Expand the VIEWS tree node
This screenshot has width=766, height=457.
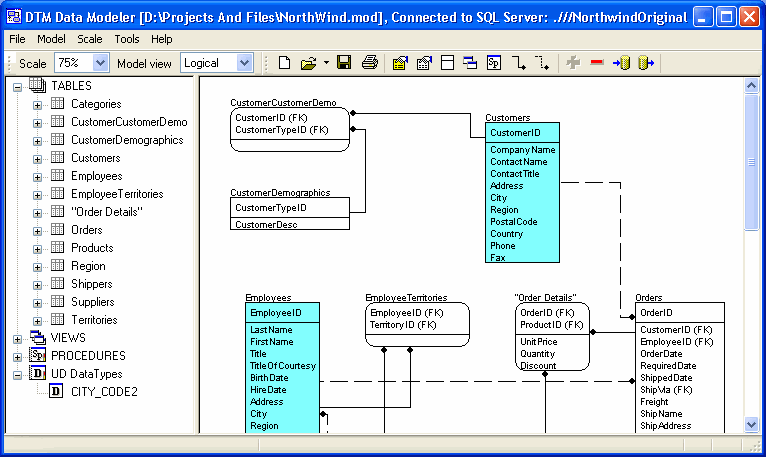click(18, 339)
